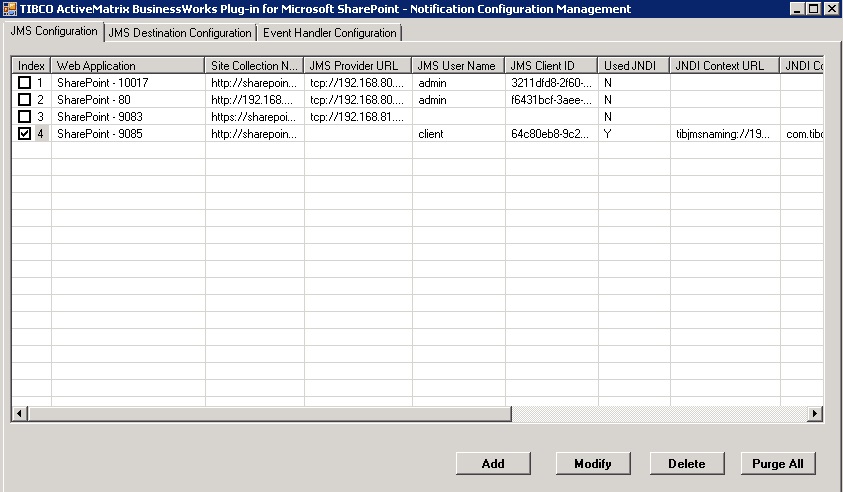Screen dimensions: 843x492
Task: Click the JMS User Name column header
Action: (x=458, y=66)
